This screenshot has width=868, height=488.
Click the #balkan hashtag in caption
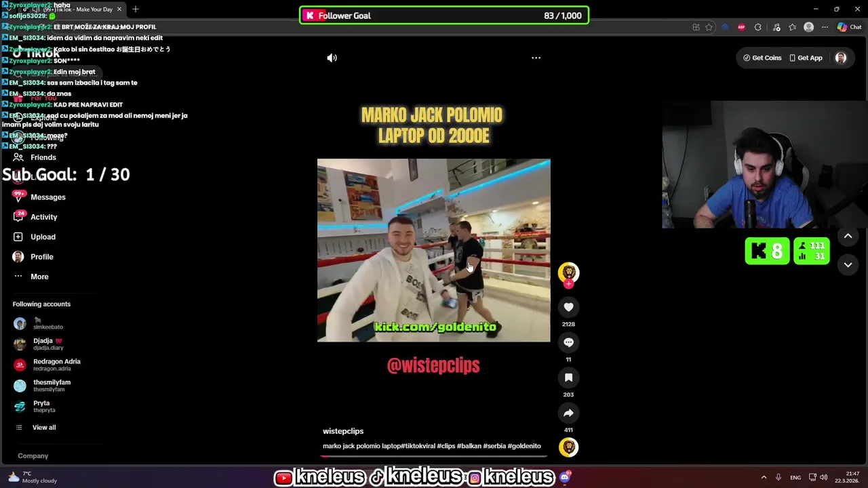(469, 446)
